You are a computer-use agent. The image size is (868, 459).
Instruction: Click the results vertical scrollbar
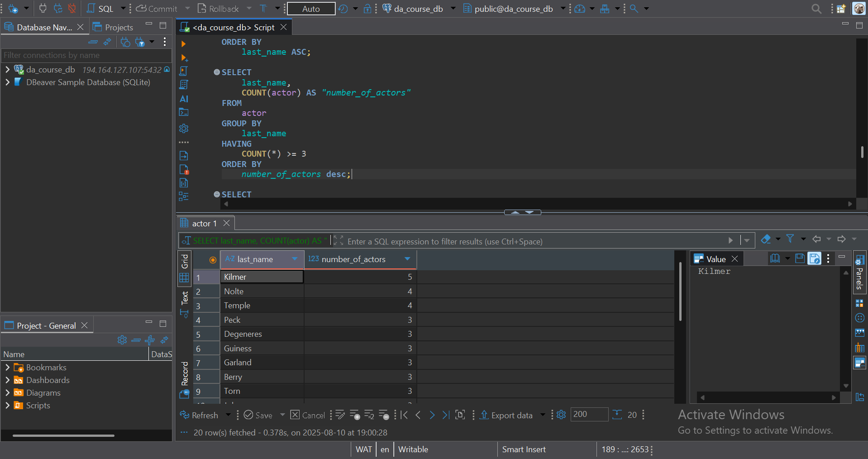(x=680, y=292)
